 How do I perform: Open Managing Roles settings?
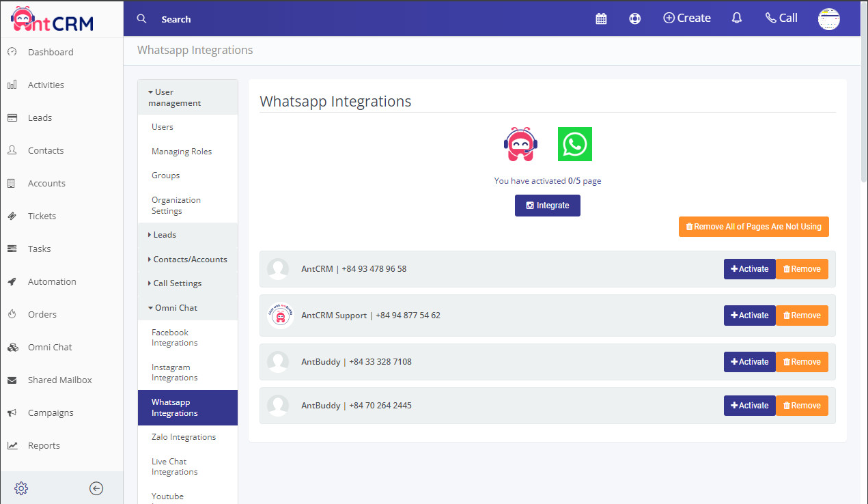click(182, 151)
